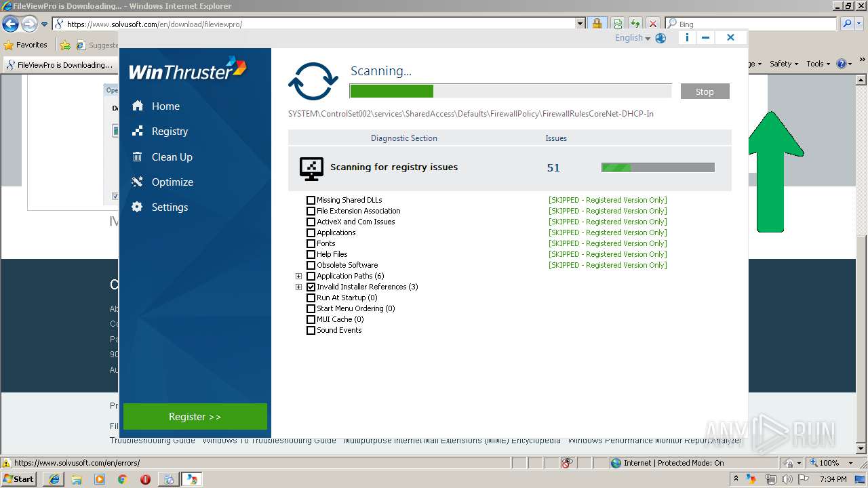
Task: Click the Compatibility View icon
Action: pos(618,24)
